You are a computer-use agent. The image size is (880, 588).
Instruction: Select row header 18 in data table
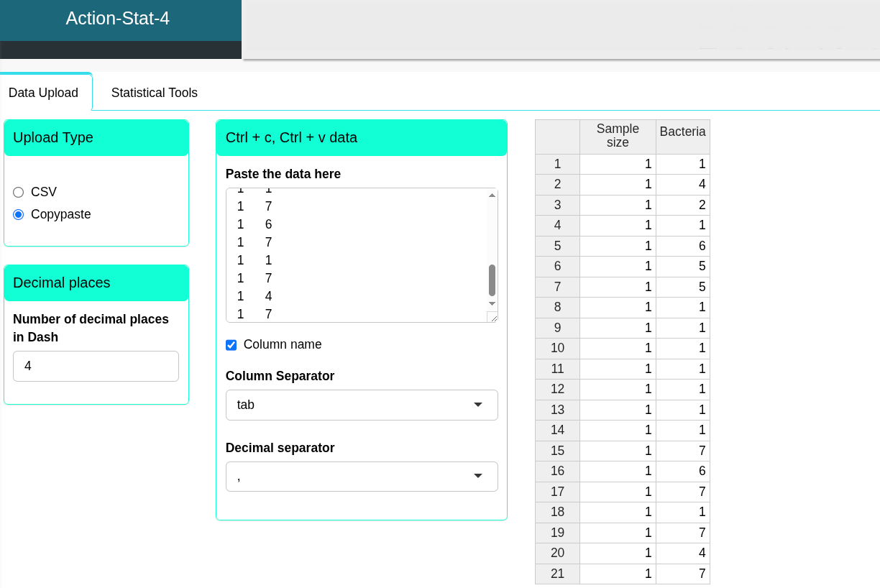point(557,513)
